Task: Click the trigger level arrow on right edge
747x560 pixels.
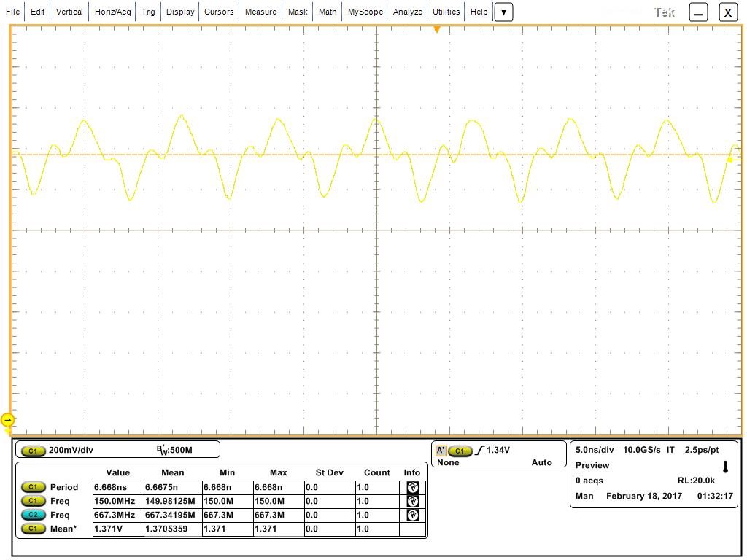Action: (x=730, y=160)
